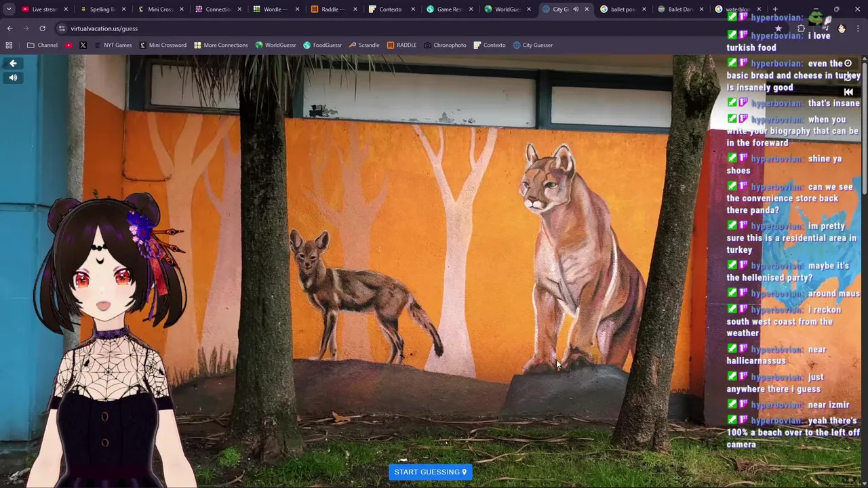Go back with browser back arrow
The image size is (868, 488).
coord(9,28)
